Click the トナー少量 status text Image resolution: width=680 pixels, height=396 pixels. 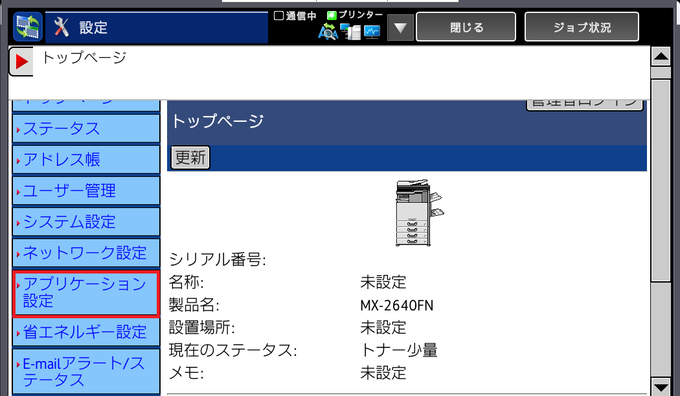(x=399, y=350)
